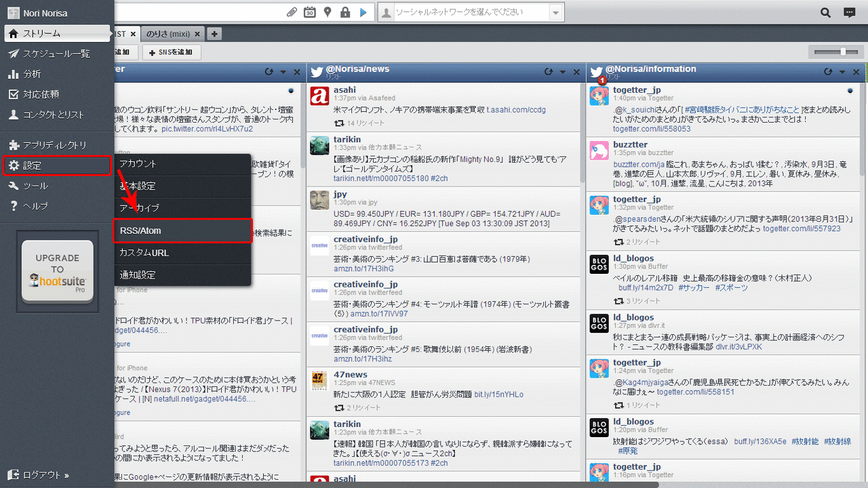The image size is (868, 488).
Task: Click the jpy user avatar
Action: click(319, 200)
